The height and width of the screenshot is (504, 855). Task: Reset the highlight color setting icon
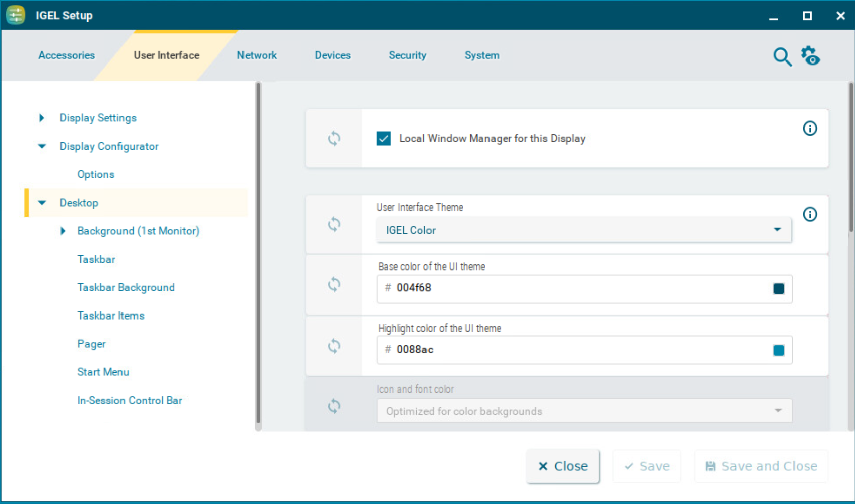click(x=334, y=346)
